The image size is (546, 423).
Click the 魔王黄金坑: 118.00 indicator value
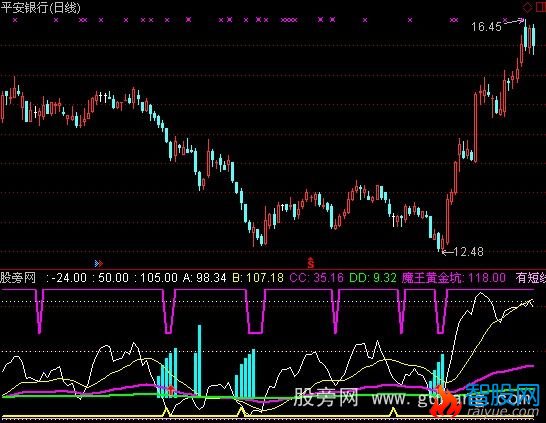(x=454, y=277)
